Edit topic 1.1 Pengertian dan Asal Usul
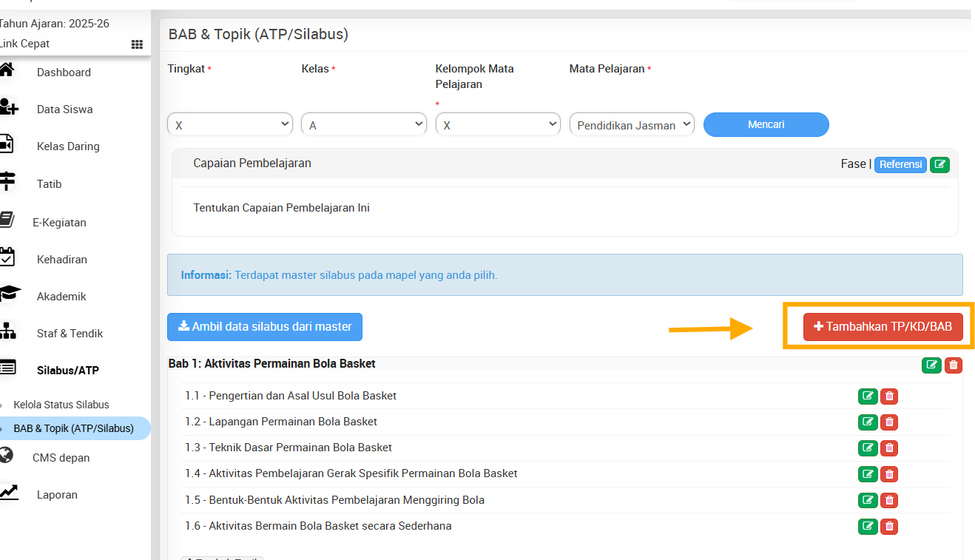Screen dimensions: 975x560 coord(868,397)
